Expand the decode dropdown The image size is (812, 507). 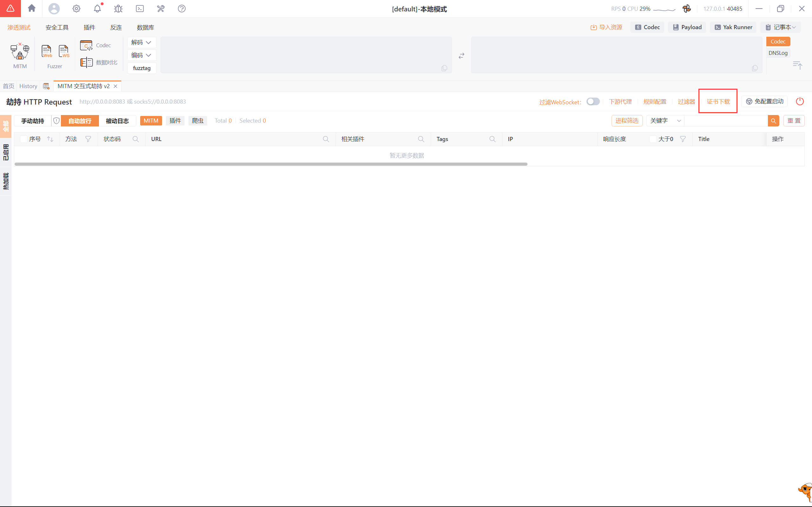tap(141, 42)
